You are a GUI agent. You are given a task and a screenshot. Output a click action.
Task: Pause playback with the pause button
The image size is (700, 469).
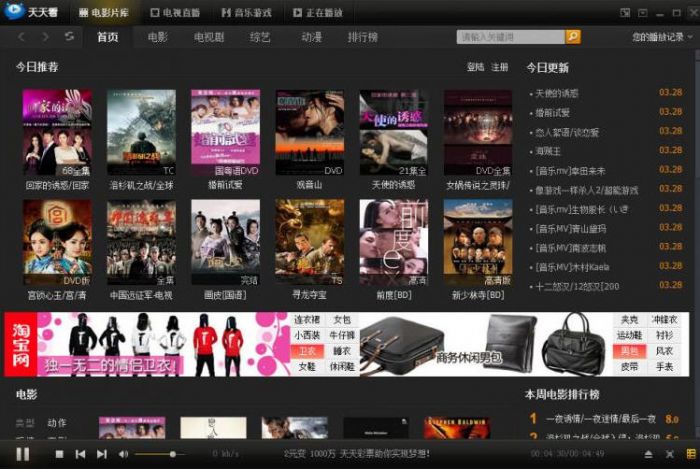pos(22,454)
